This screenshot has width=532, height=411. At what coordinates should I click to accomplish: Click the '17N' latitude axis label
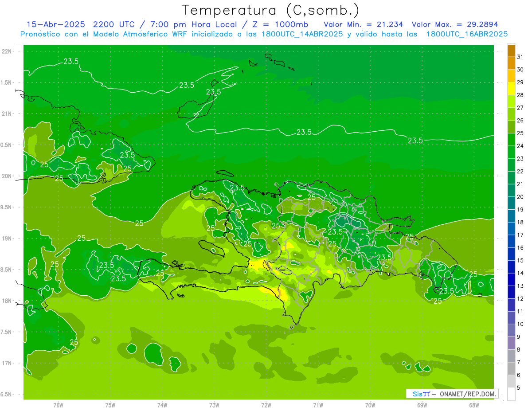click(7, 363)
